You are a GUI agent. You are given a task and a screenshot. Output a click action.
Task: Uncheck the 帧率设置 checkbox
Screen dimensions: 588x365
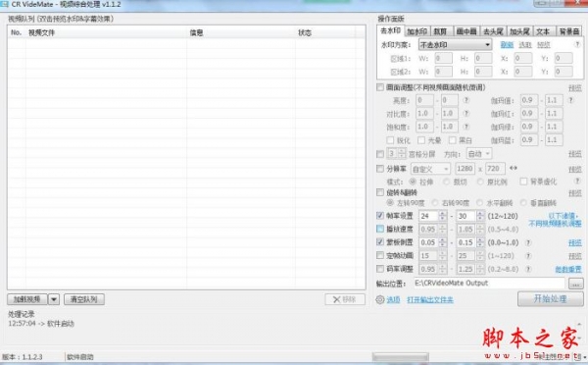coord(380,216)
